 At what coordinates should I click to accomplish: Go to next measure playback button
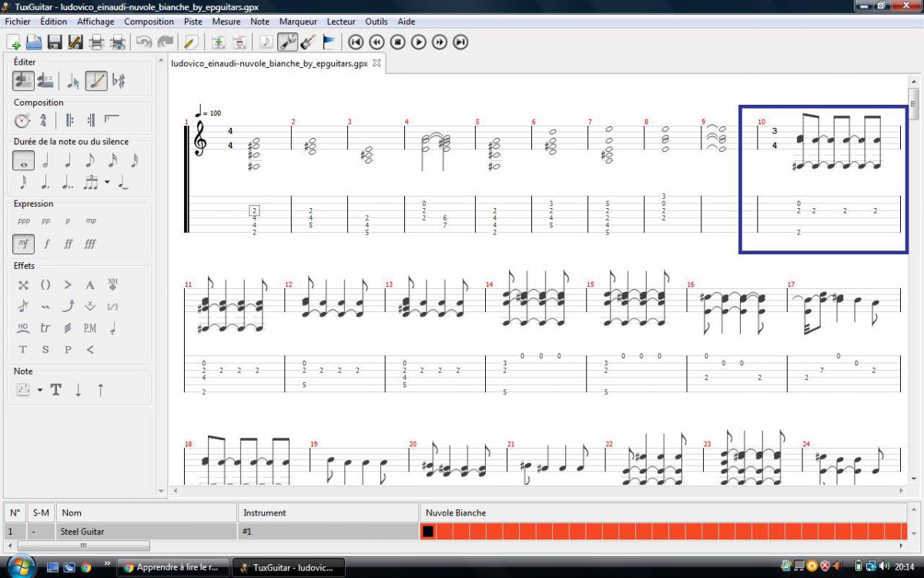click(x=440, y=42)
